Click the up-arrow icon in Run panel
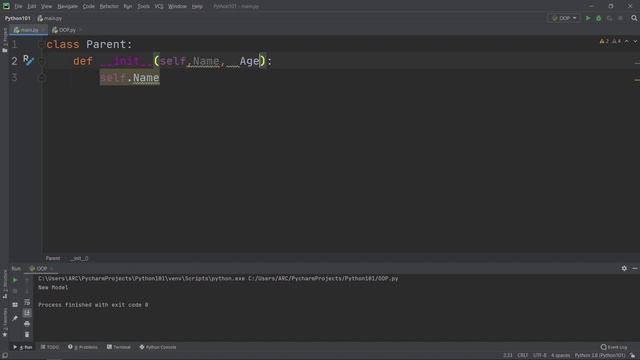 coord(27,280)
